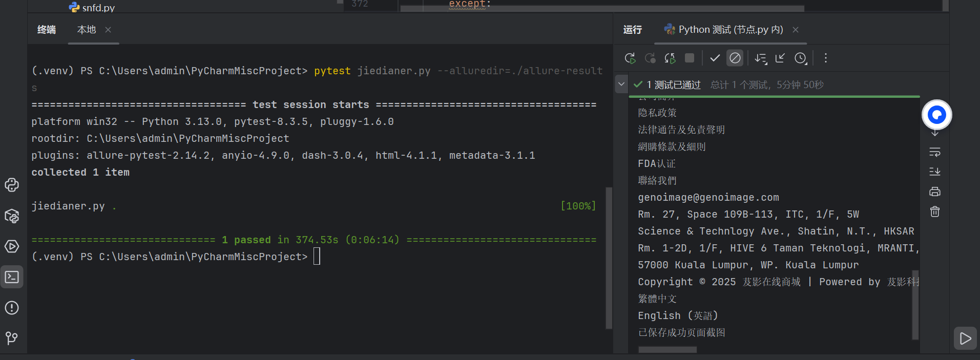Rerun the test with the Rerun icon
980x360 pixels.
point(630,58)
